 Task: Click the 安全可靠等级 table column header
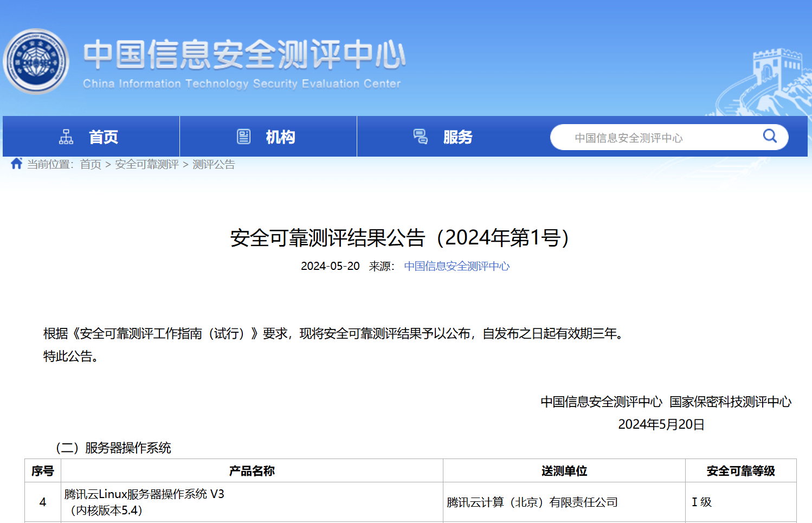tap(740, 471)
